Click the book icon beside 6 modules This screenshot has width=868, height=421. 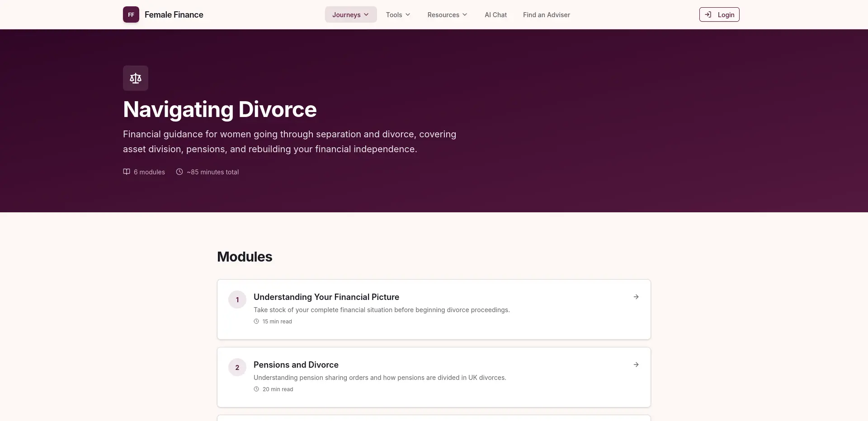(x=127, y=172)
